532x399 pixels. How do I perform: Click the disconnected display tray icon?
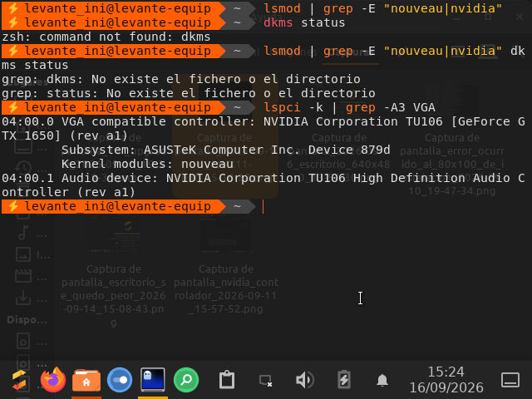tap(265, 381)
